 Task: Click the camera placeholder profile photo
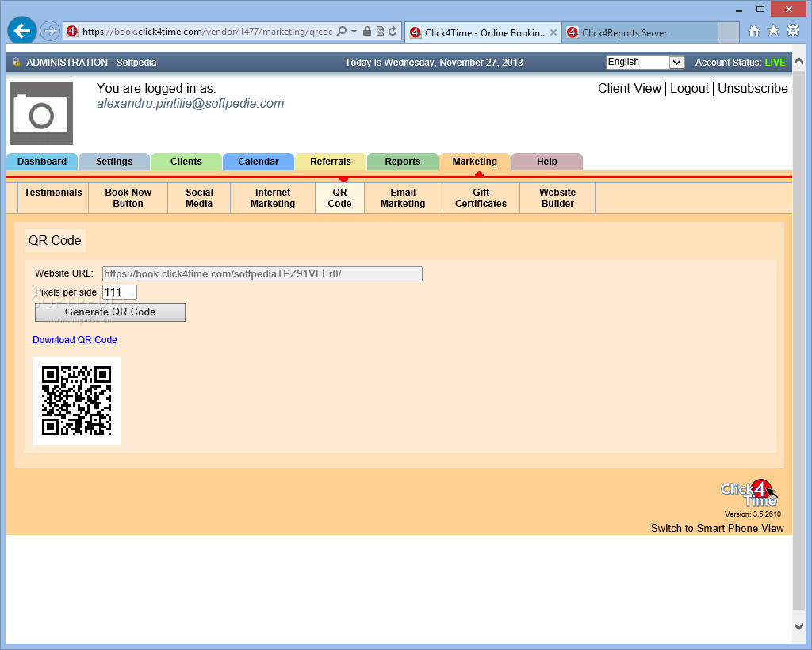(x=41, y=113)
